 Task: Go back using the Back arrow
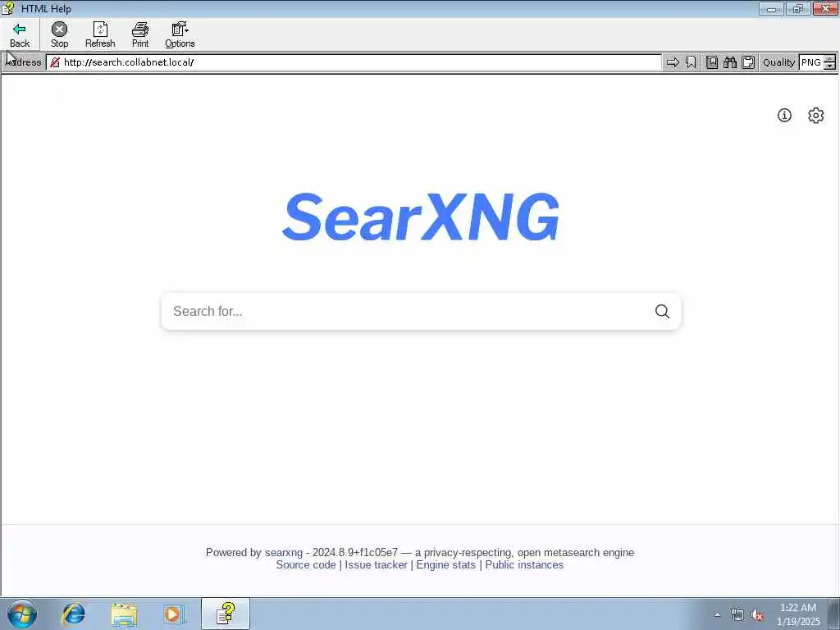coord(20,34)
